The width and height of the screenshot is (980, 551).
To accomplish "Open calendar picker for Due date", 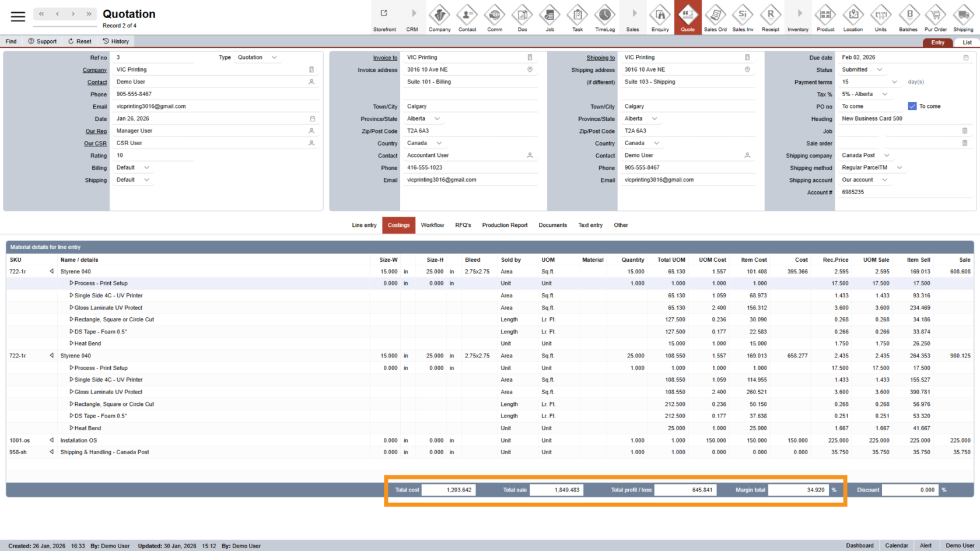I will point(966,58).
